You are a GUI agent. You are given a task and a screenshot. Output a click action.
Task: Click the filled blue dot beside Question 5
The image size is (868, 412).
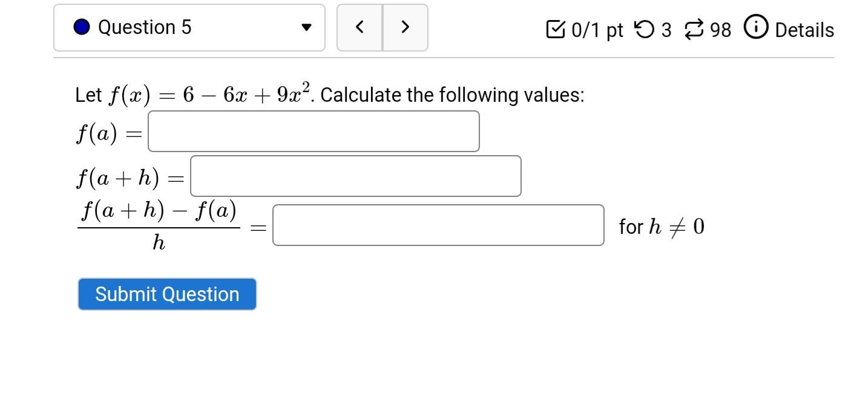(82, 27)
